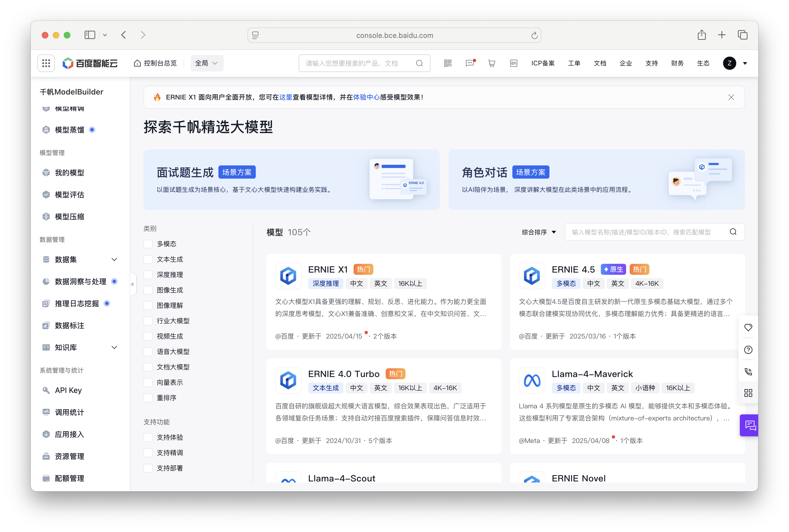
Task: Open the 综合排序 sorting dropdown
Action: 538,232
